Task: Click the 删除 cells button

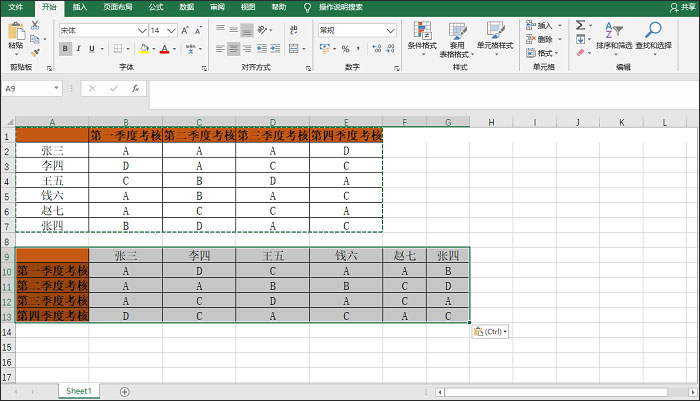Action: (544, 39)
